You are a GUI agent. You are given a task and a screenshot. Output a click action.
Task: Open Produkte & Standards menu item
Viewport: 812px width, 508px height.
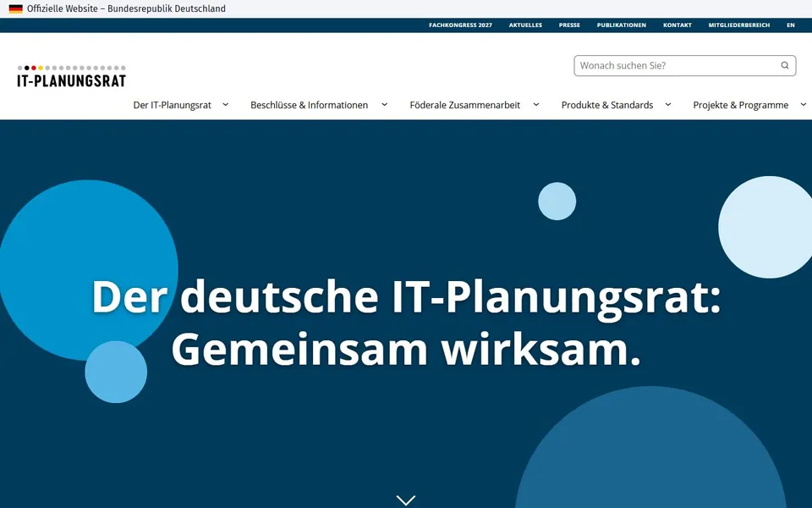click(x=607, y=105)
